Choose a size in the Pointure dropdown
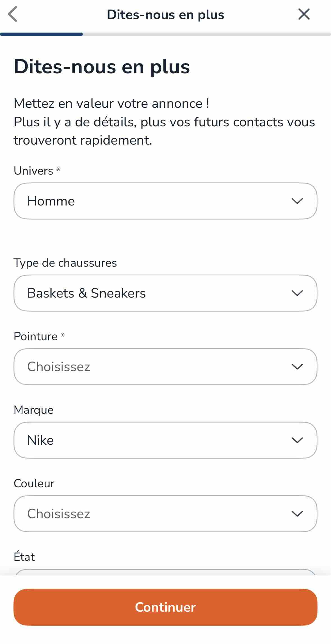Screen dimensions: 331x644 [157, 367]
